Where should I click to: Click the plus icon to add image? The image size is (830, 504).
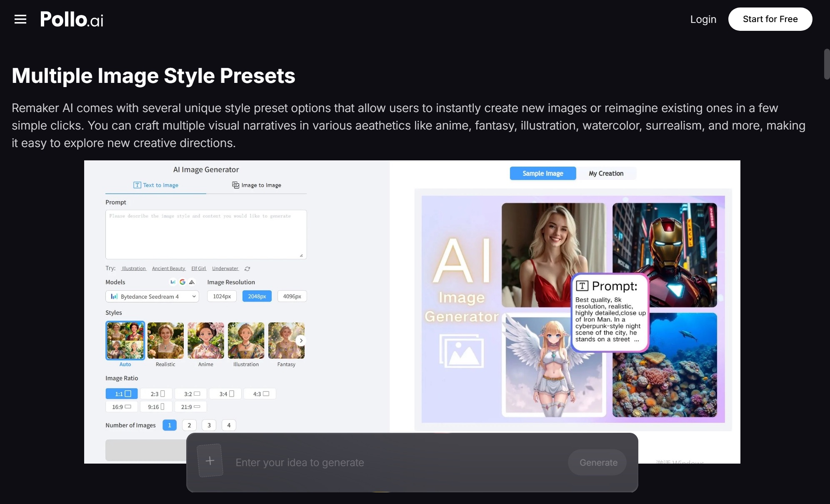(x=210, y=461)
